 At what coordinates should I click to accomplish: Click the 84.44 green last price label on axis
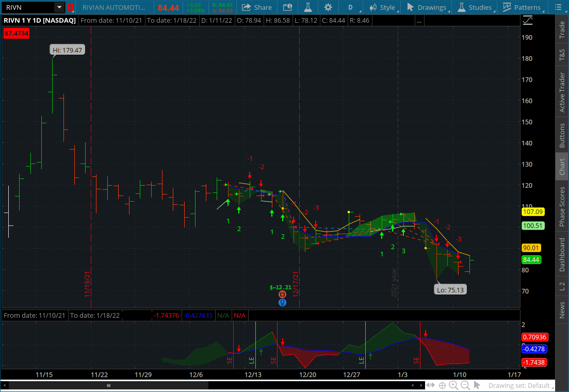pyautogui.click(x=531, y=260)
